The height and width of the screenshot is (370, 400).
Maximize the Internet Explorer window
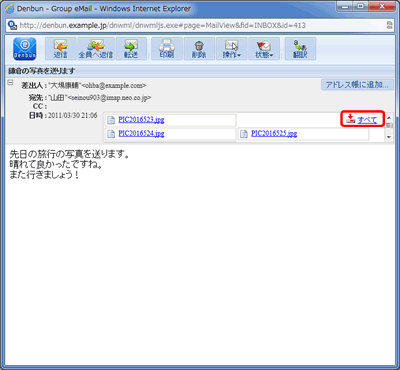[361, 7]
